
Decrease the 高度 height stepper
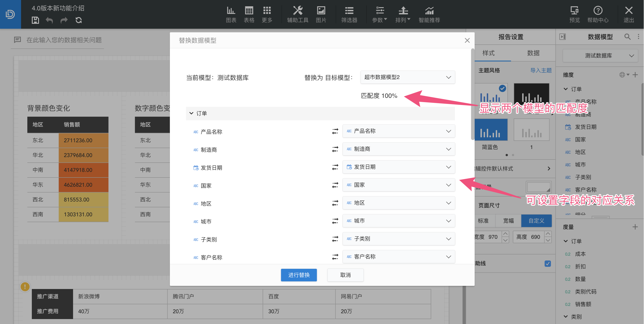click(548, 240)
